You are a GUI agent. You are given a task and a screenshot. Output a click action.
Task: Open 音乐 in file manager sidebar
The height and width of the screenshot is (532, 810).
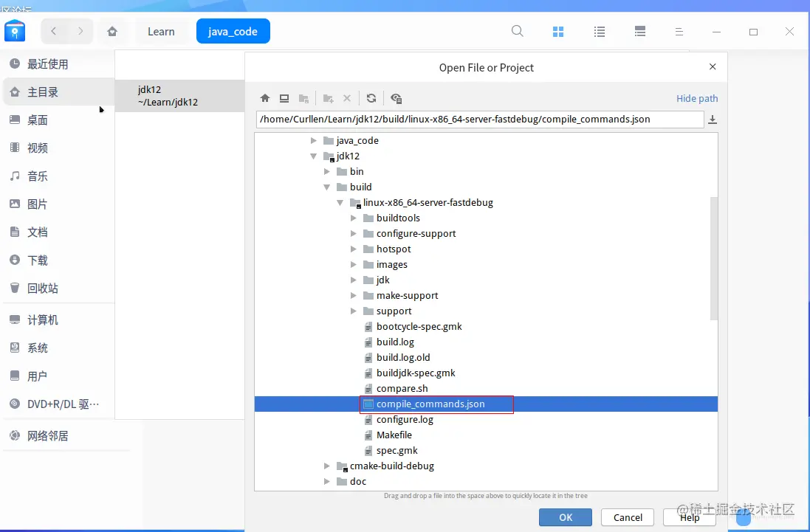pos(58,176)
